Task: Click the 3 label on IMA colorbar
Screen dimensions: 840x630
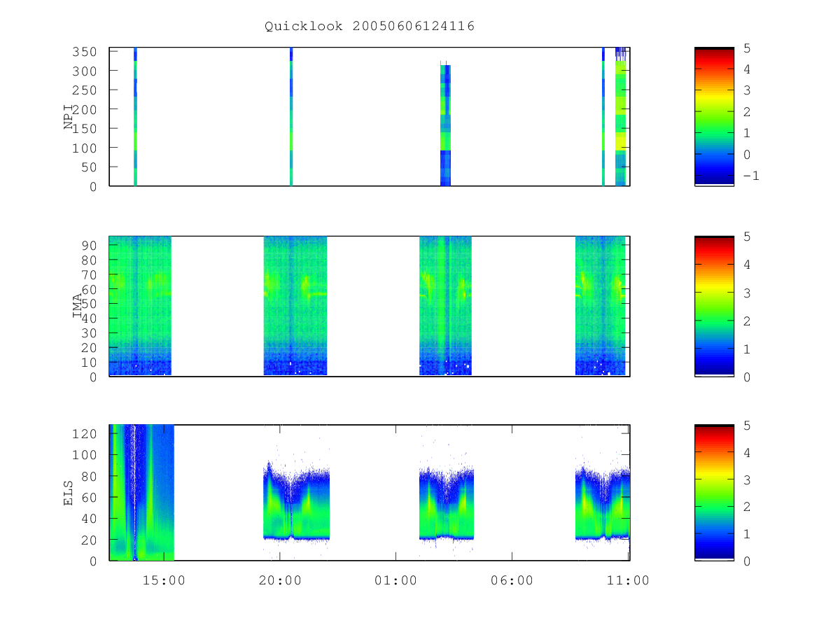Action: click(x=746, y=293)
